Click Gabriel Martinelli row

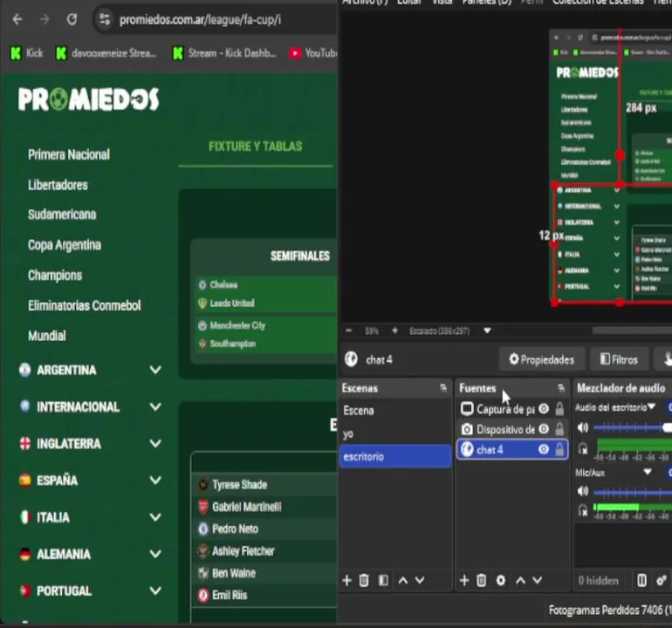click(x=265, y=507)
